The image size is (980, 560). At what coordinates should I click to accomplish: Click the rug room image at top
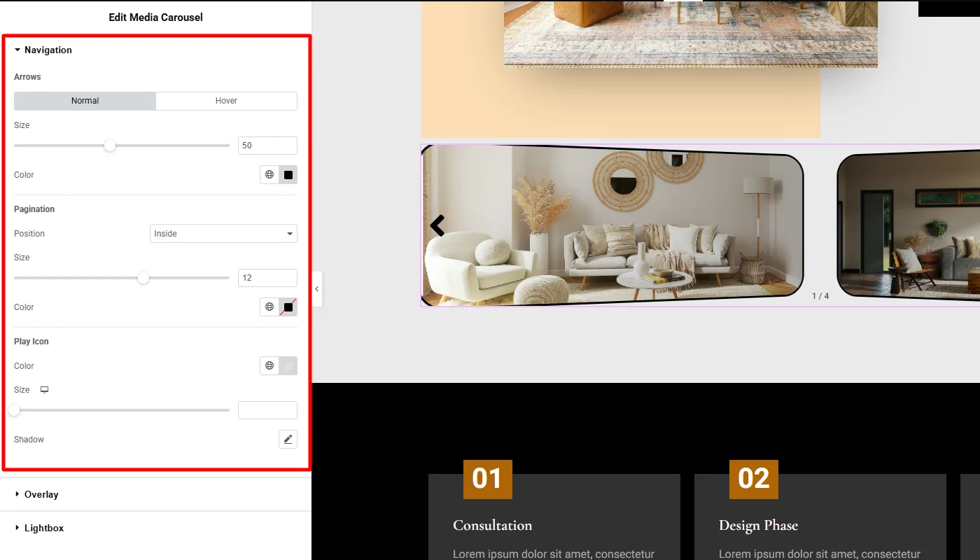click(x=690, y=34)
